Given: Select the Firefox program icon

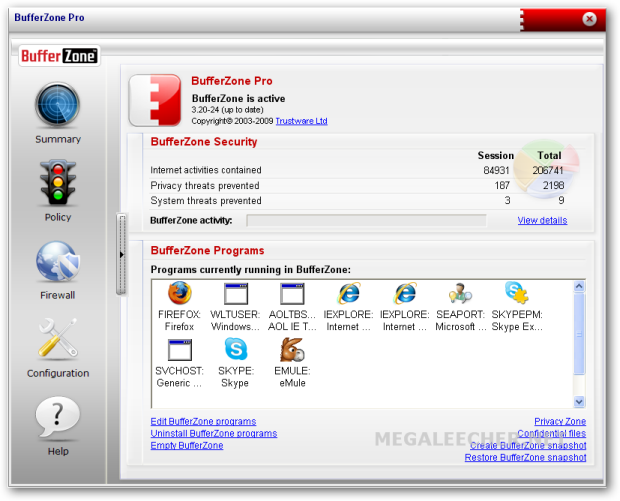Looking at the screenshot, I should click(180, 293).
